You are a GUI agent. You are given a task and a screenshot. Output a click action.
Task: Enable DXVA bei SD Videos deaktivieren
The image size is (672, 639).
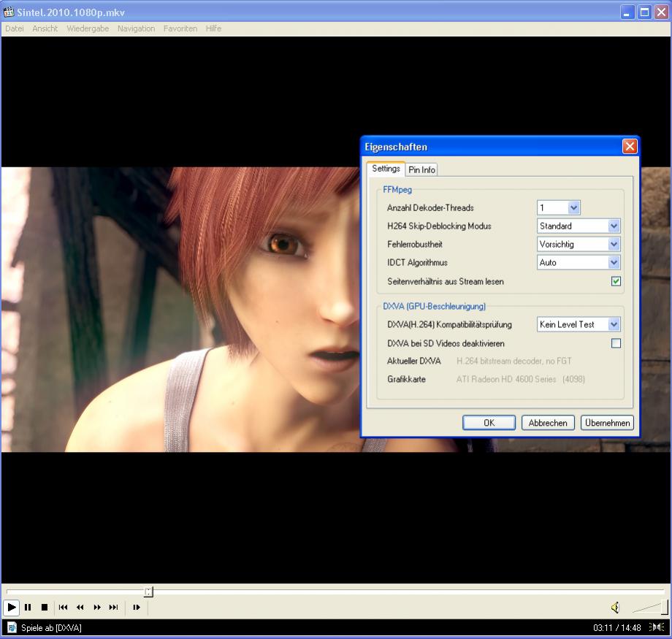(x=616, y=343)
